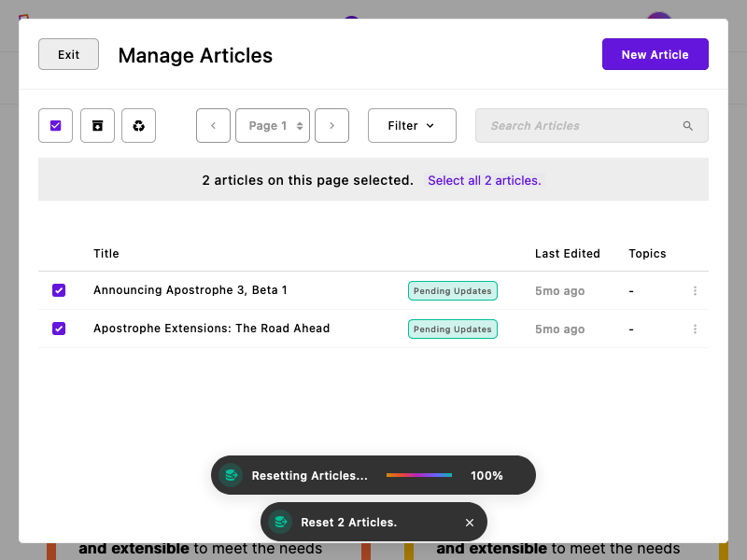Viewport: 747px width, 560px height.
Task: Open the Page 1 selector
Action: tap(272, 125)
